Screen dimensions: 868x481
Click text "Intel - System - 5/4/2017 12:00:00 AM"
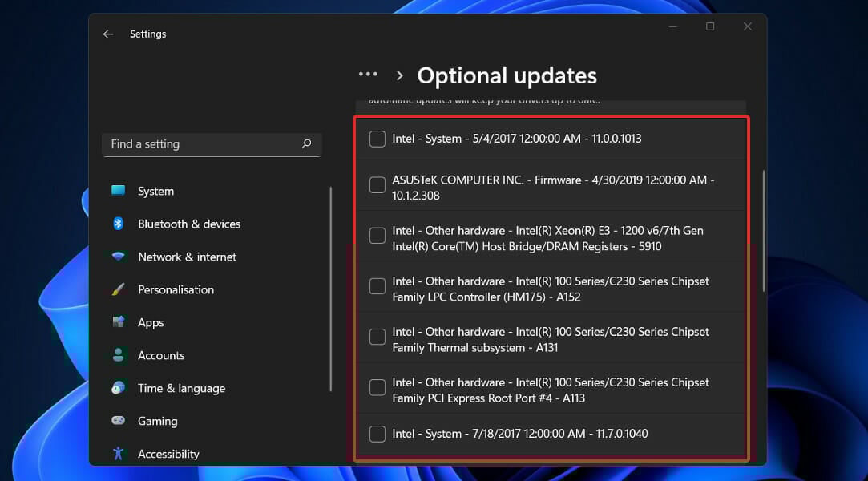(x=486, y=139)
